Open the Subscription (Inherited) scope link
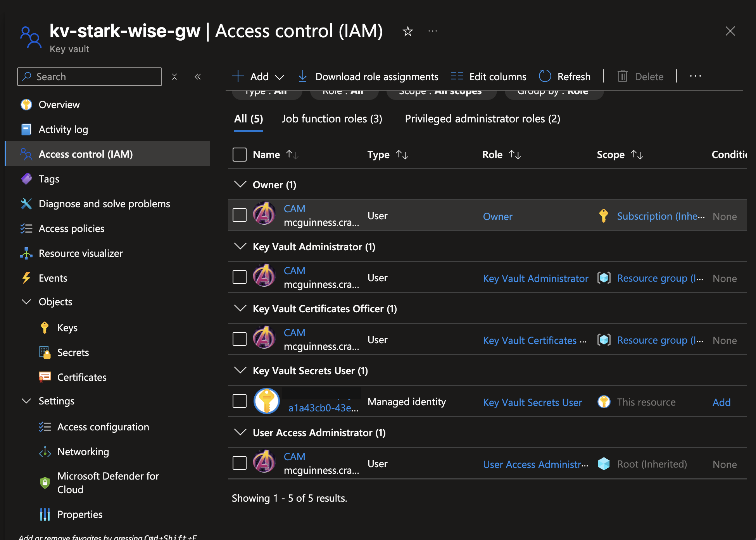The width and height of the screenshot is (756, 540). [661, 216]
